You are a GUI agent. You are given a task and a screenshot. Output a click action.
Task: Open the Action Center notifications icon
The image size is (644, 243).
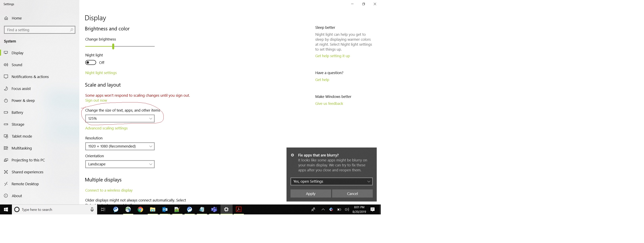coord(373,210)
